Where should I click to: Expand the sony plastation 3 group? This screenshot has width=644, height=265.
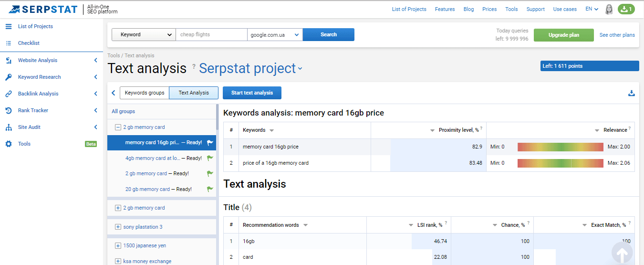coord(118,227)
